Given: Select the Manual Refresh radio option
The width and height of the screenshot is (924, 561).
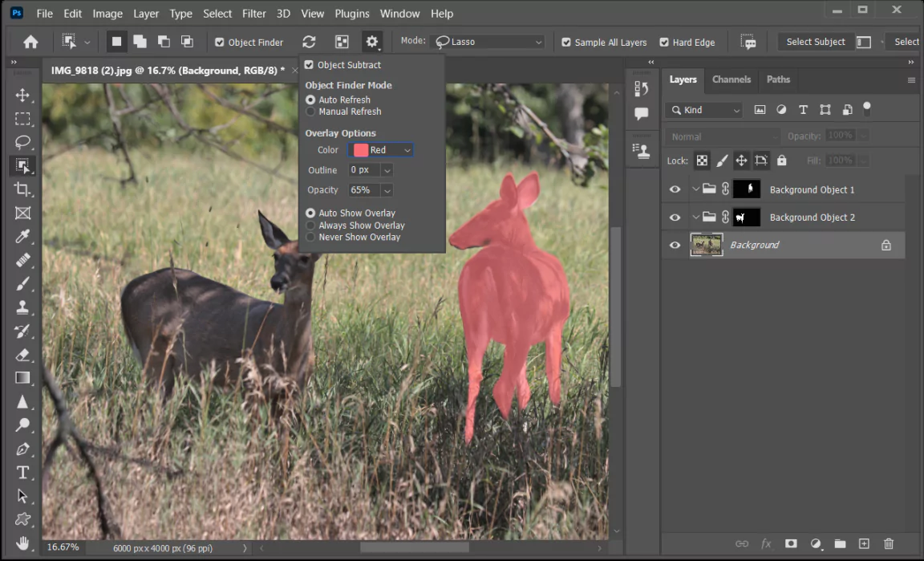Looking at the screenshot, I should pos(310,112).
